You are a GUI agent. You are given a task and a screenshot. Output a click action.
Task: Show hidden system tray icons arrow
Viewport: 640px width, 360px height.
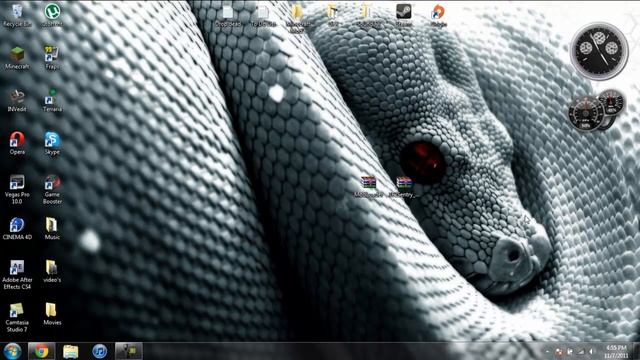tap(547, 351)
